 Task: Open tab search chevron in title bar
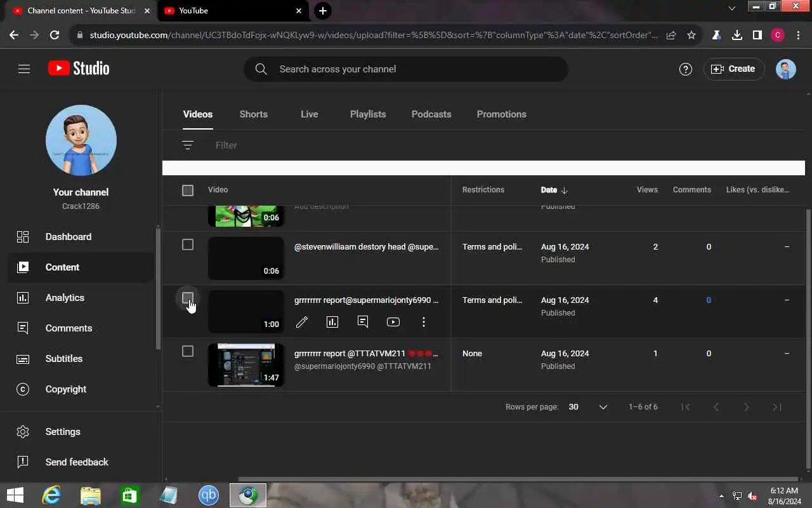coord(732,8)
